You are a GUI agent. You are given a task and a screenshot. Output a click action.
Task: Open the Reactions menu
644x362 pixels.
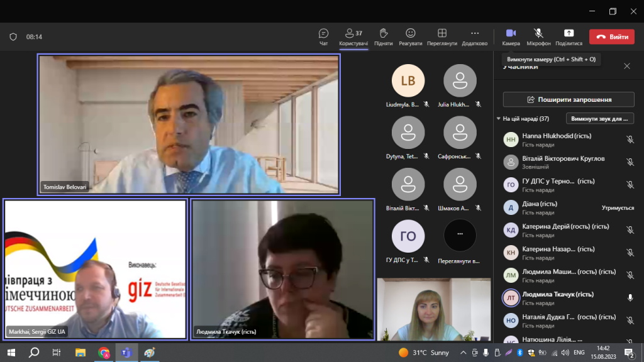(x=410, y=36)
